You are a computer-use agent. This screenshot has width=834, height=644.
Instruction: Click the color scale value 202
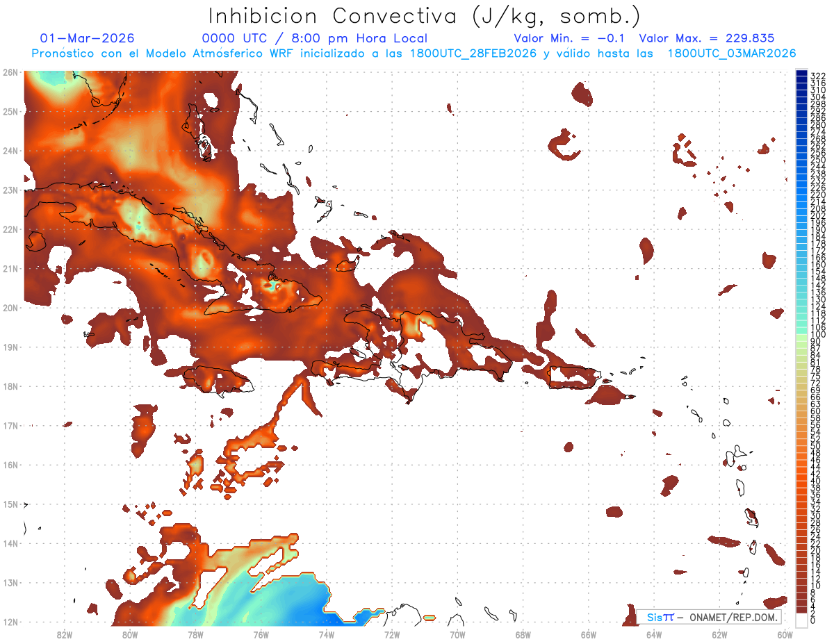pyautogui.click(x=818, y=216)
